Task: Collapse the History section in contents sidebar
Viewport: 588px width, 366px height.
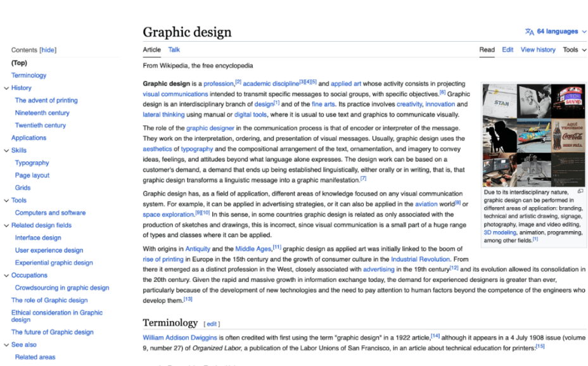Action: [x=6, y=88]
